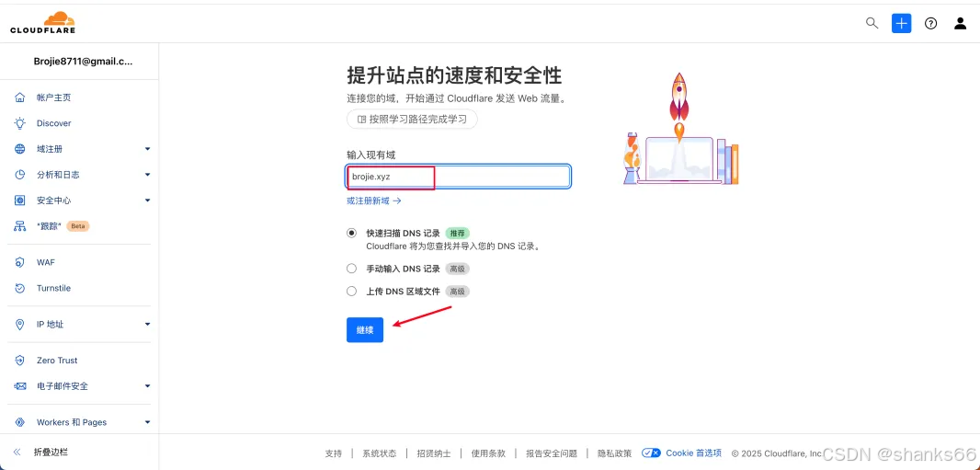The width and height of the screenshot is (980, 470).
Task: Open the 系统状态 footer link
Action: [380, 453]
